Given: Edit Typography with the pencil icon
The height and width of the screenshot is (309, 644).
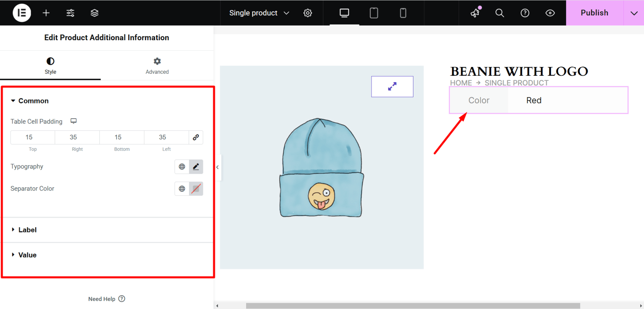Looking at the screenshot, I should pyautogui.click(x=196, y=167).
